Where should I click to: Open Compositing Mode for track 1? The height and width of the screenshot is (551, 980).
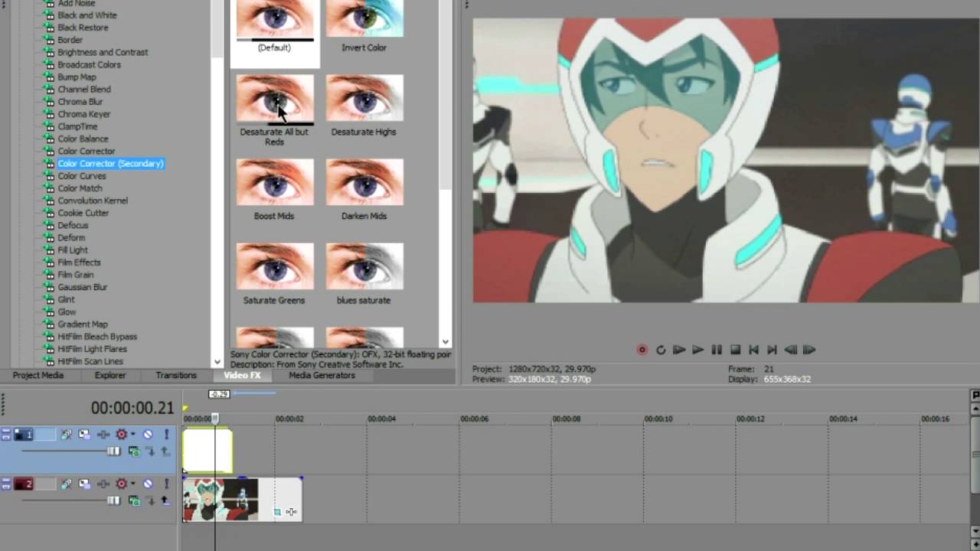tap(134, 452)
